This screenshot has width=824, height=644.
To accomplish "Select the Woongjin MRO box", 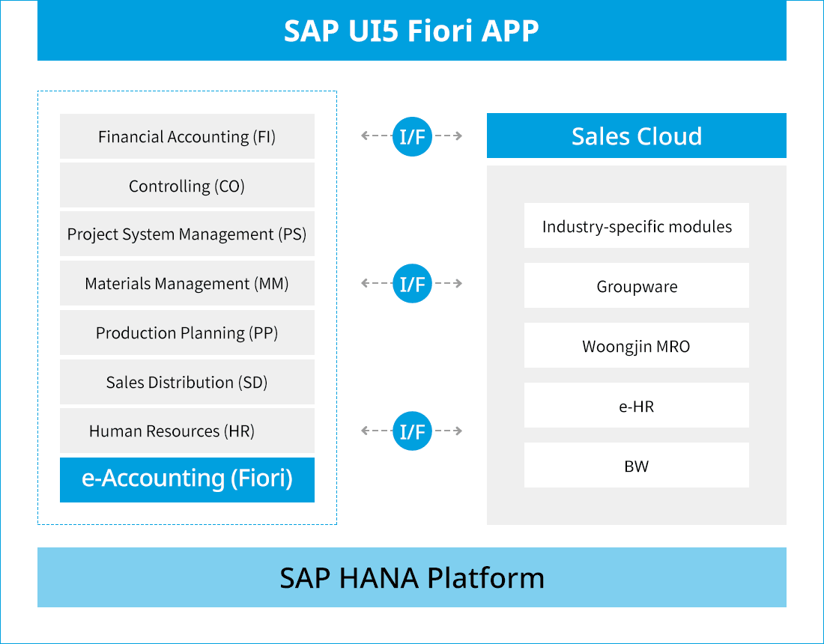I will [637, 346].
